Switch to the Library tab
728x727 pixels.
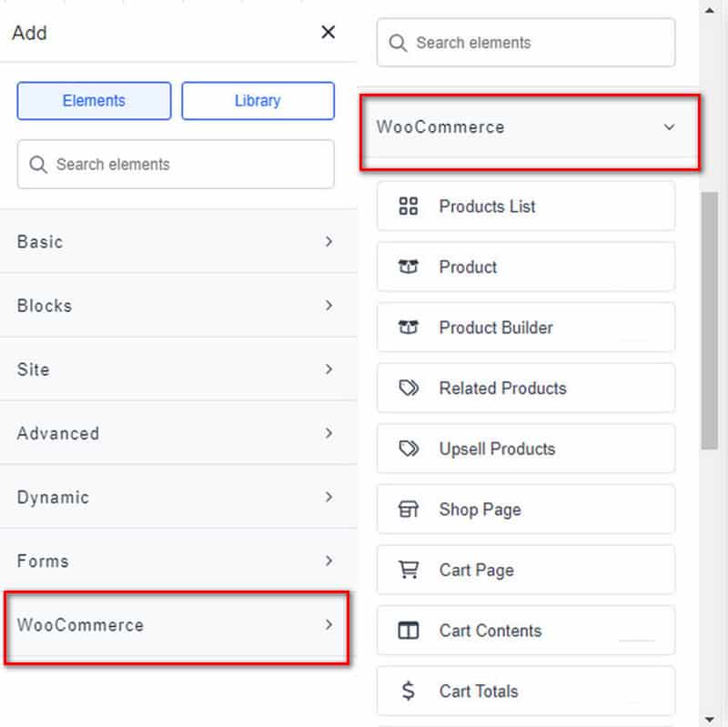pos(258,101)
